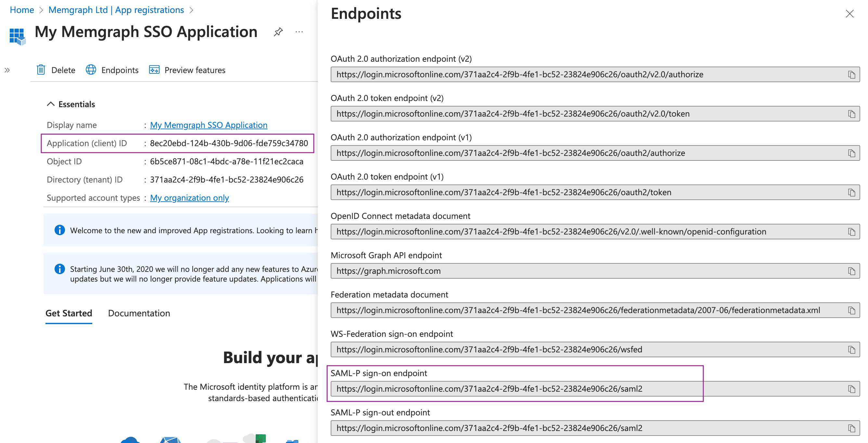Open the My organization only link
This screenshot has width=868, height=443.
189,198
